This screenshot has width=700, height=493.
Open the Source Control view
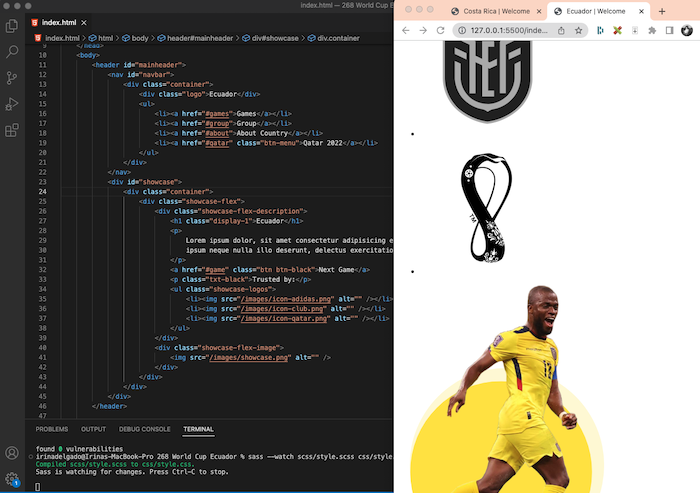tap(12, 78)
